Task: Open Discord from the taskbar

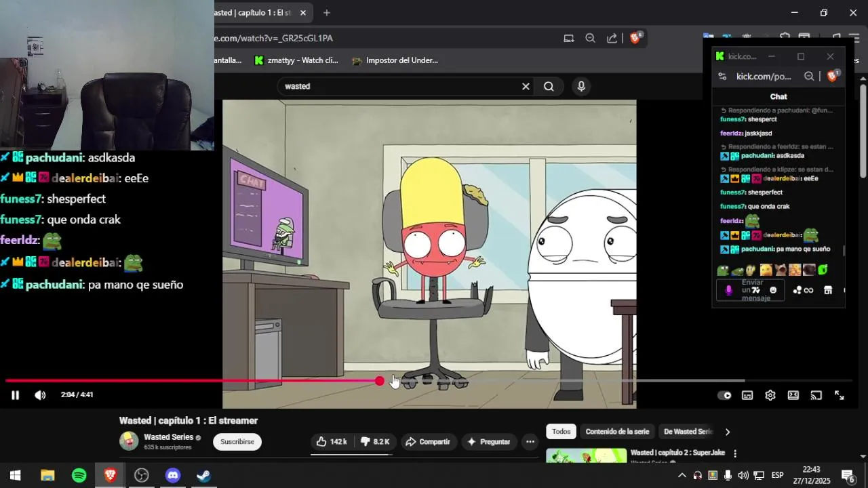Action: tap(173, 475)
